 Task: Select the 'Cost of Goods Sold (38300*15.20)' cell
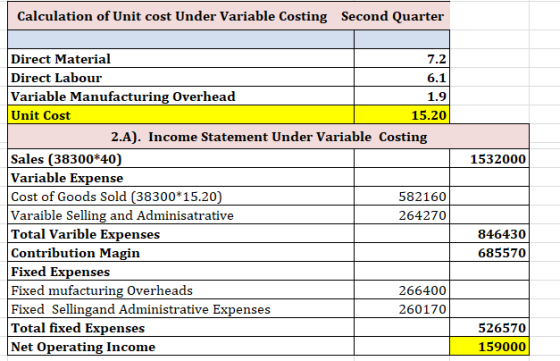click(x=181, y=196)
